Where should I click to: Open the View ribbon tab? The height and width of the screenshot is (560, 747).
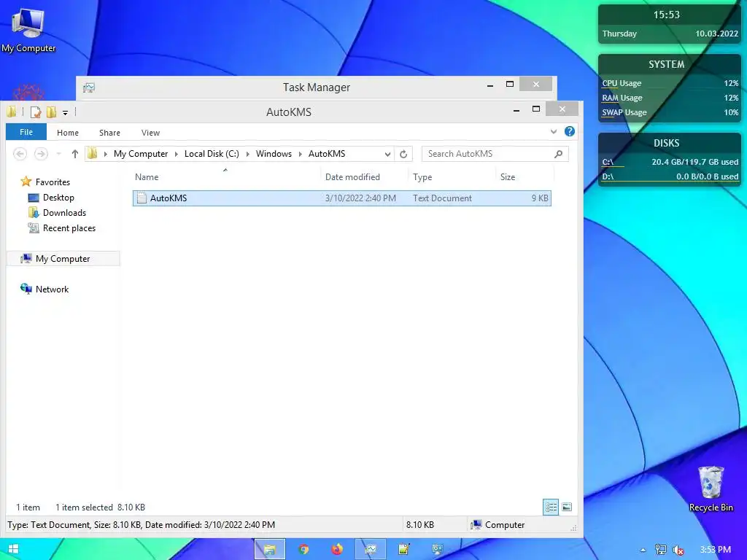coord(150,133)
